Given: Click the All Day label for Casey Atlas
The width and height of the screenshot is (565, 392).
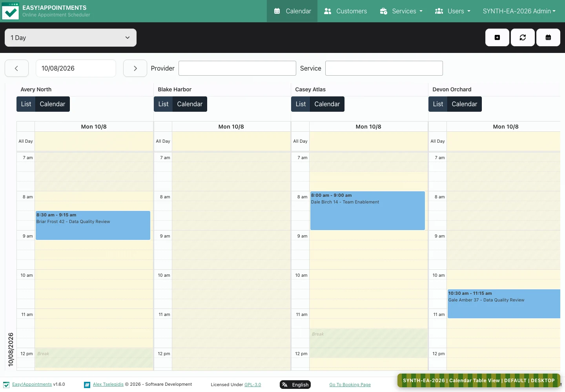Looking at the screenshot, I should (301, 141).
